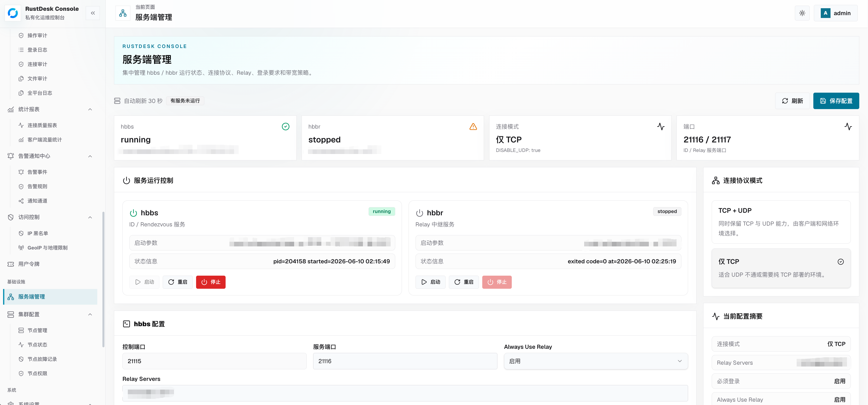
Task: Open the Always Use Relay dropdown
Action: (x=596, y=361)
